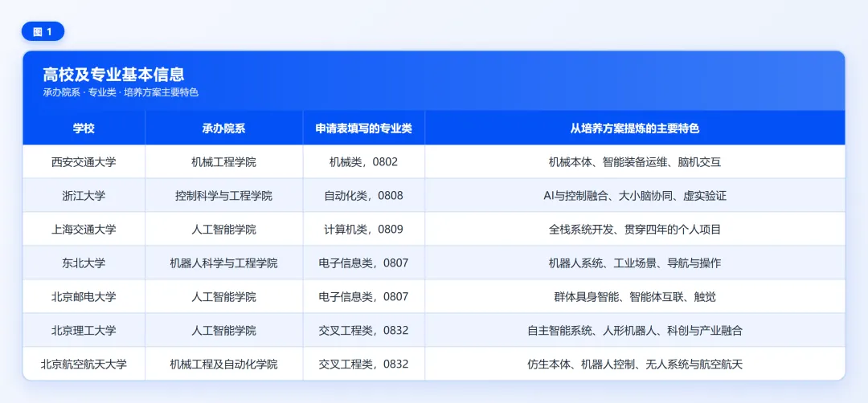Select the '机械工程学院' cell
This screenshot has height=403, width=868.
(x=223, y=162)
